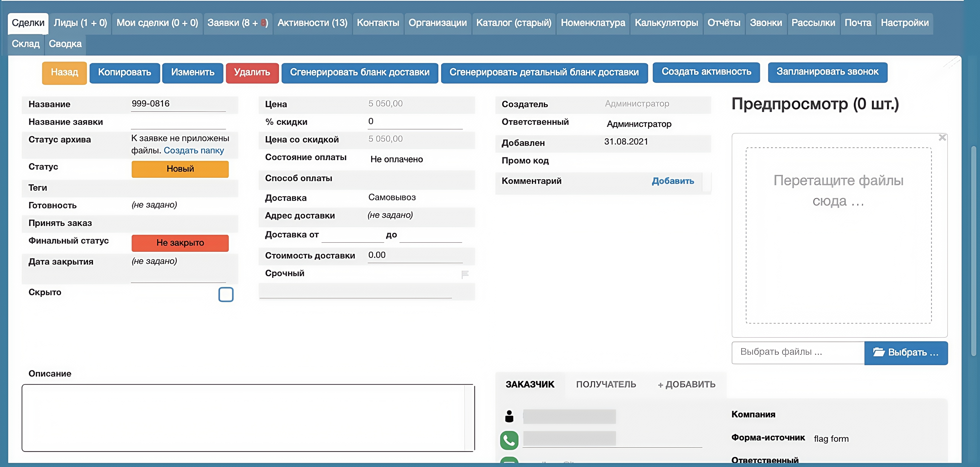Click the Самовывоз delivery value
980x467 pixels.
(x=392, y=198)
